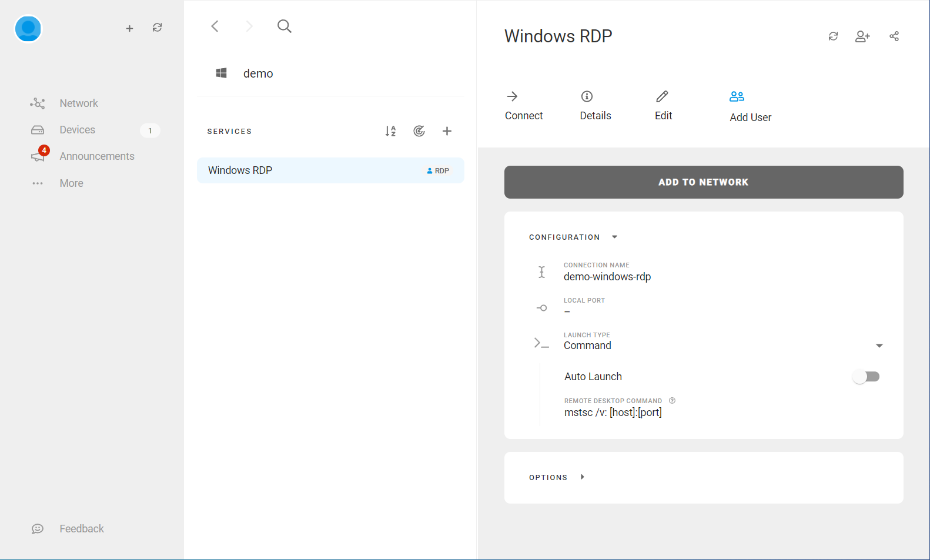Screen dimensions: 930x560
Task: Sort services alphabetically with A-Z icon
Action: pos(390,131)
